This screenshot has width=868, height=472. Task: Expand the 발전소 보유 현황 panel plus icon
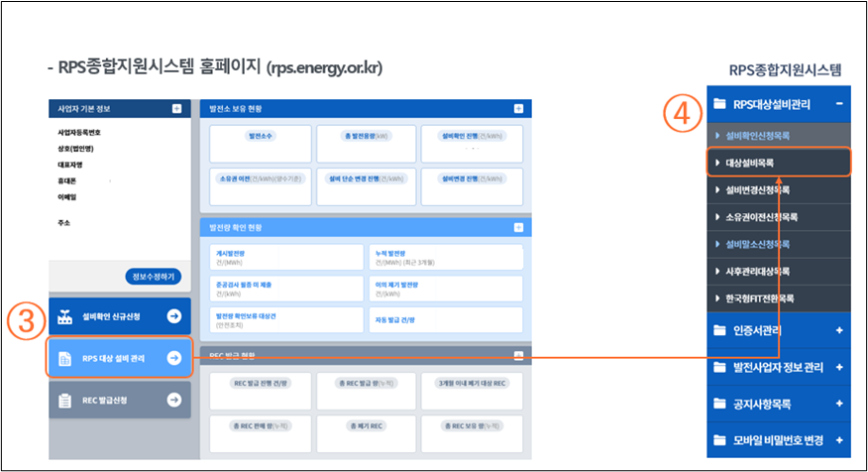click(518, 109)
